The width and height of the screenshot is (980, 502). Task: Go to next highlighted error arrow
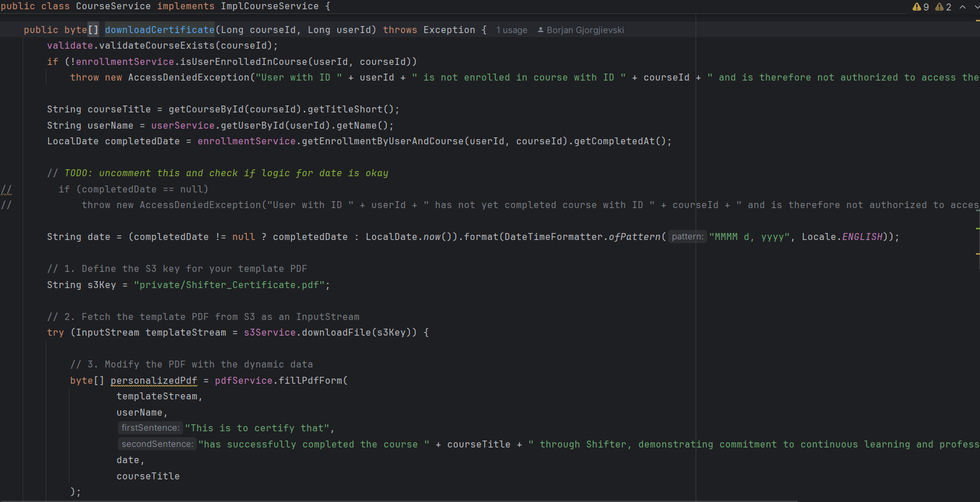tap(977, 7)
